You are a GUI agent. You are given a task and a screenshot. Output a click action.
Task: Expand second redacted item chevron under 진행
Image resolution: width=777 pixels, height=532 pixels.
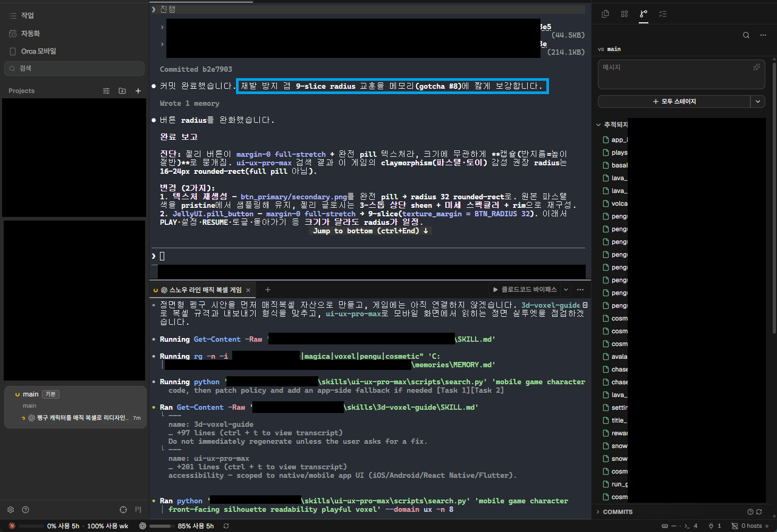162,44
